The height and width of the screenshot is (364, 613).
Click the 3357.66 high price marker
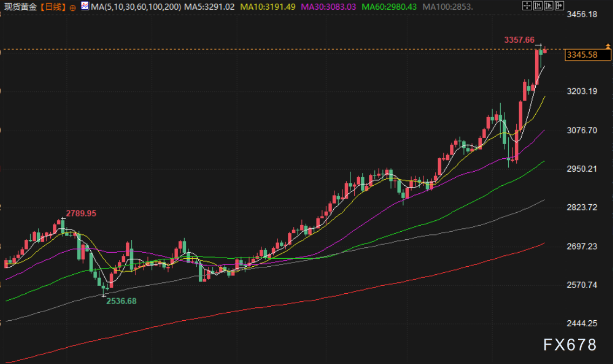pos(519,40)
